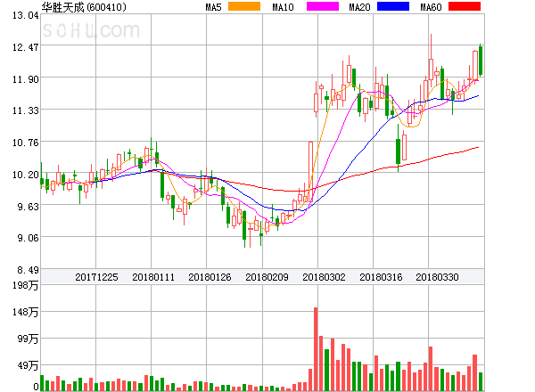The width and height of the screenshot is (535, 392).
Task: Click the magenta MA10 legend swatch
Action: [323, 6]
